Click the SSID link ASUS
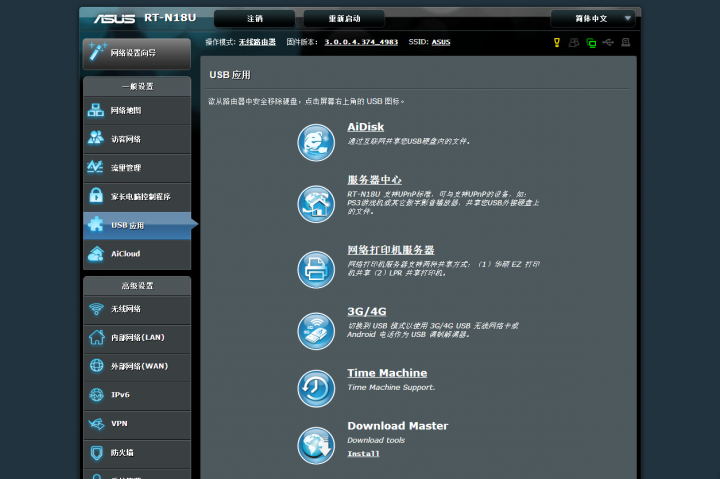 (441, 42)
